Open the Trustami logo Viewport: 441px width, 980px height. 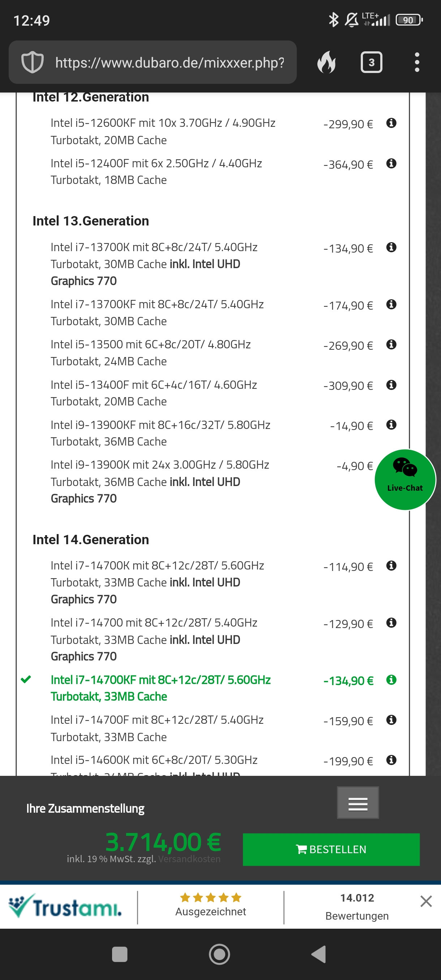(65, 906)
